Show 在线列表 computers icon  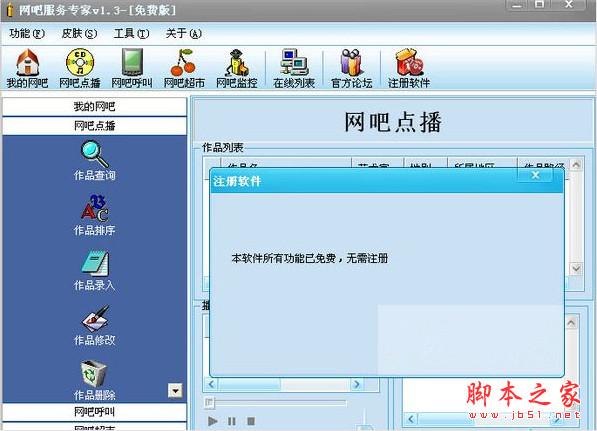coord(294,69)
